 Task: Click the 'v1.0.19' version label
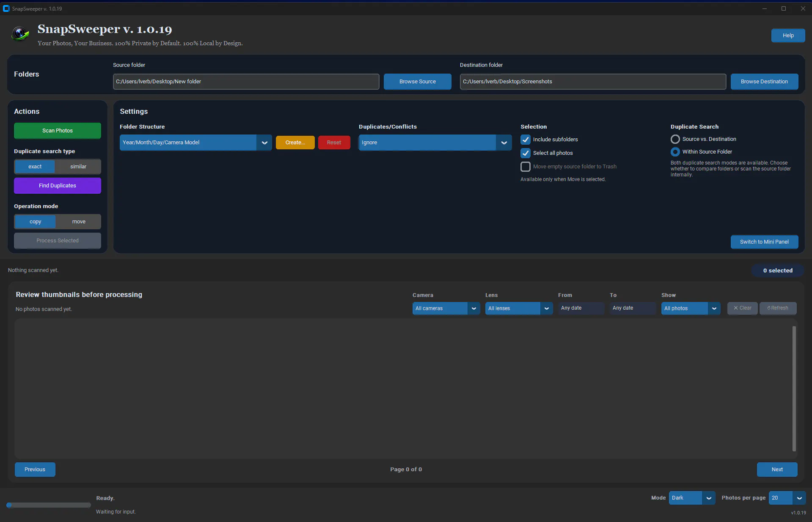click(798, 513)
